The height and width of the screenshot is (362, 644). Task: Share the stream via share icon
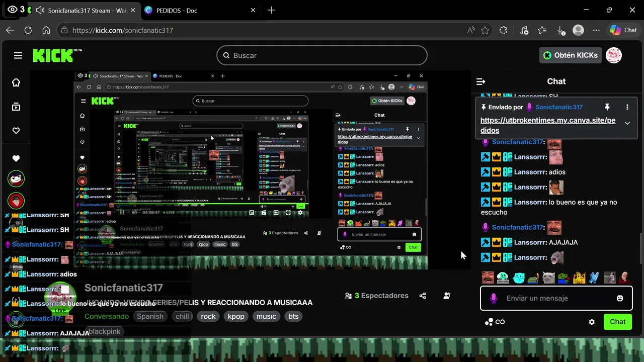423,296
